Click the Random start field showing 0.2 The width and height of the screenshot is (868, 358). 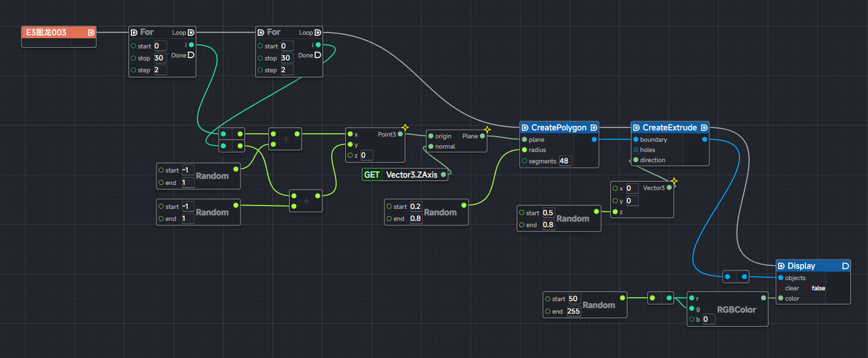416,207
